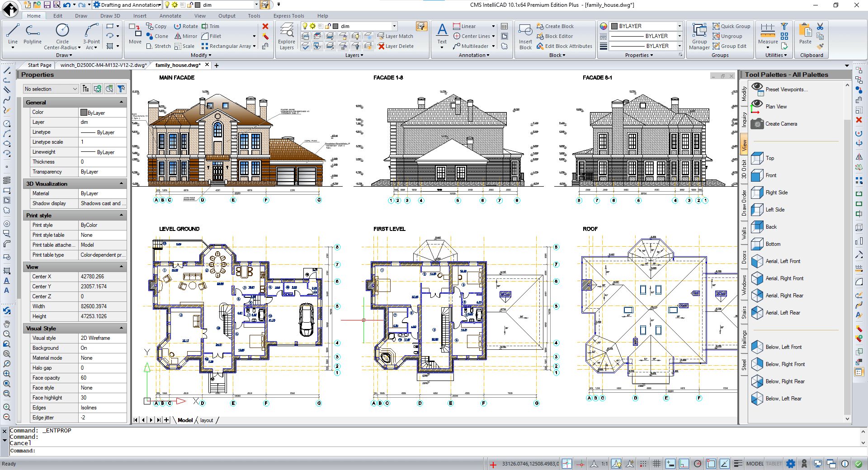Toggle polar tracking in status bar

(x=698, y=464)
